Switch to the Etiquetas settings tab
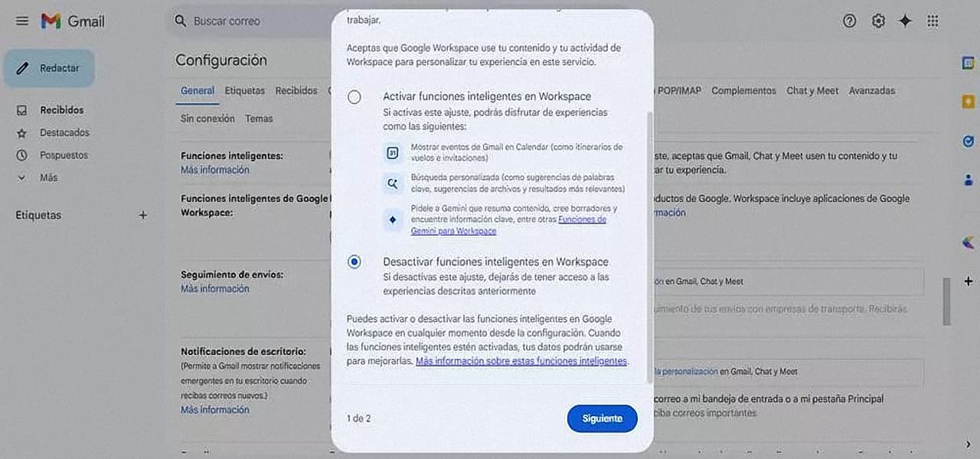 (245, 90)
